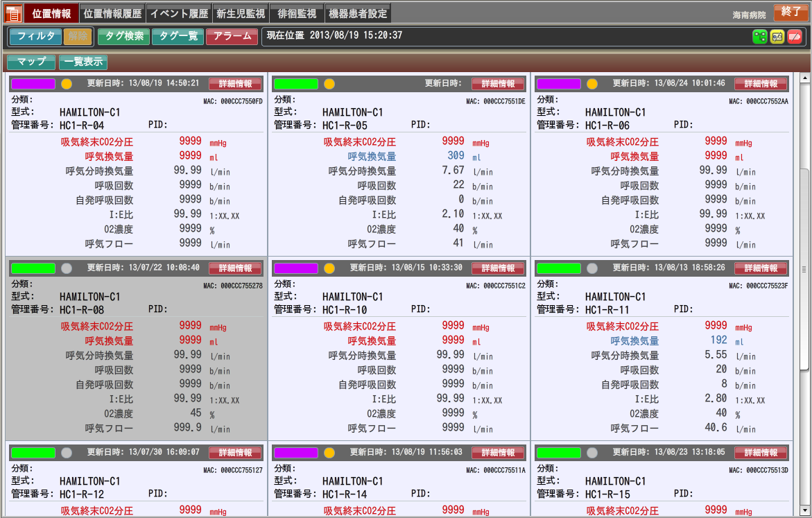Viewport: 812px width, 518px height.
Task: Click gray status circle on HC1-R-11 card
Action: point(592,268)
